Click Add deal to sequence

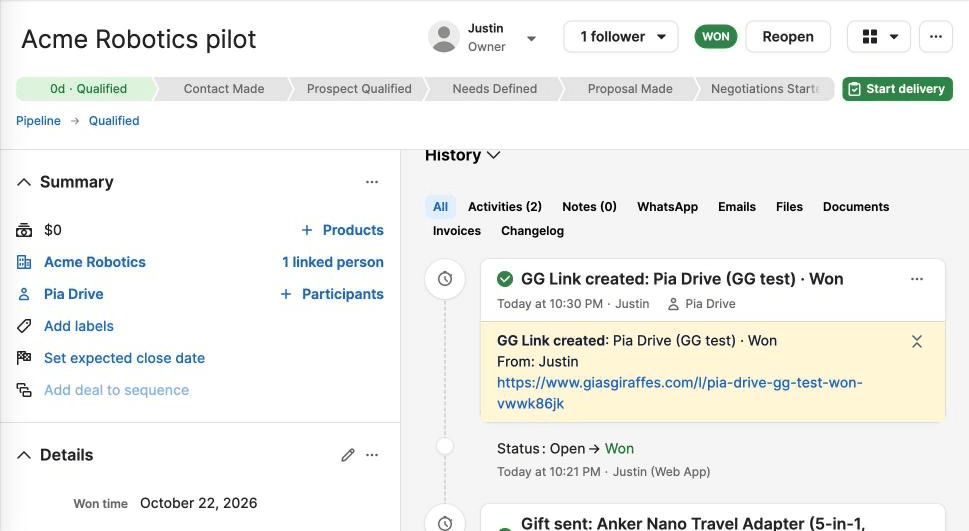tap(116, 391)
